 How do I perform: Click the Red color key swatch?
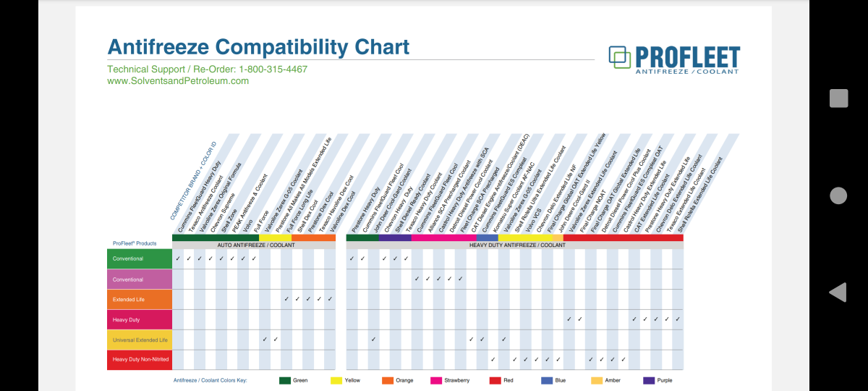click(x=495, y=380)
